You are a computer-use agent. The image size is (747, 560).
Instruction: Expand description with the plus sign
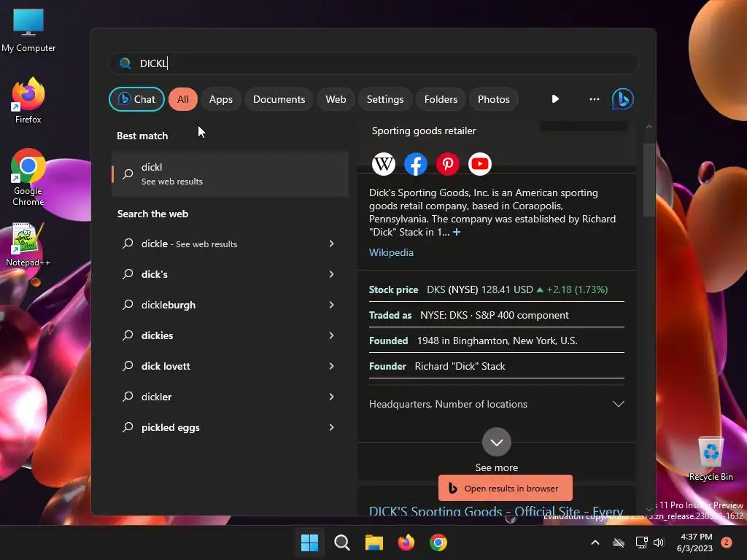tap(457, 232)
